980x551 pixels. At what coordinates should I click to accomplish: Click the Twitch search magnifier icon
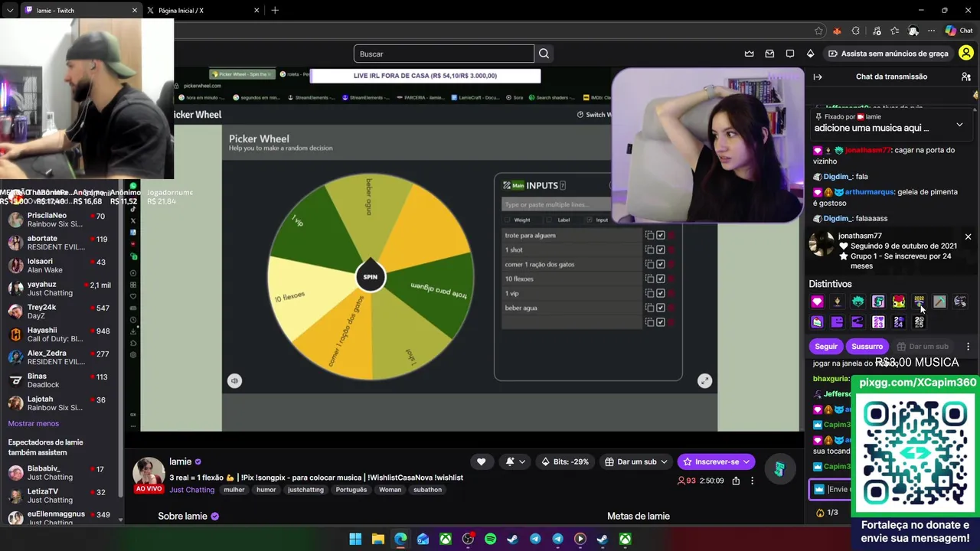click(544, 54)
